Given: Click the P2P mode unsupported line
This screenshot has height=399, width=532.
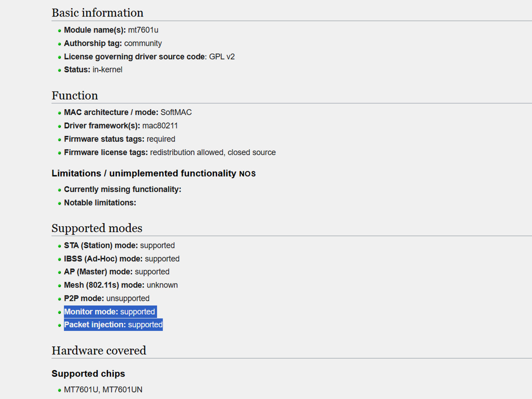Looking at the screenshot, I should [106, 298].
